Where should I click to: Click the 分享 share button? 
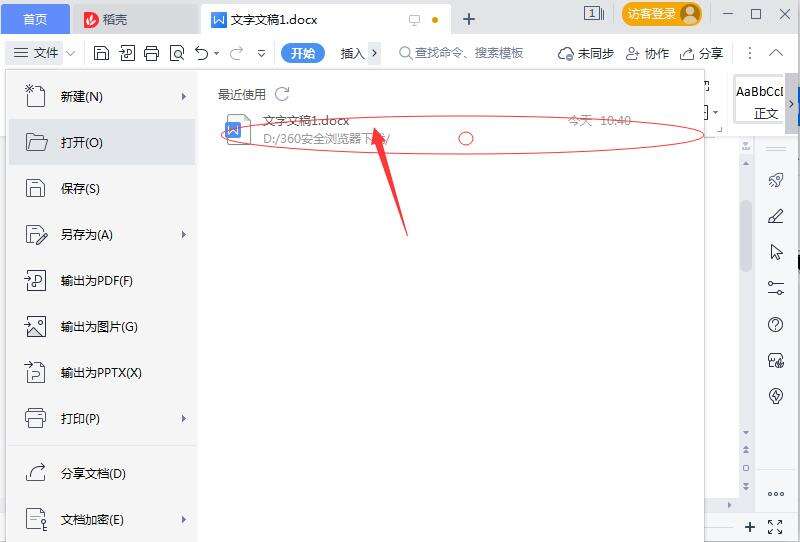tap(702, 53)
